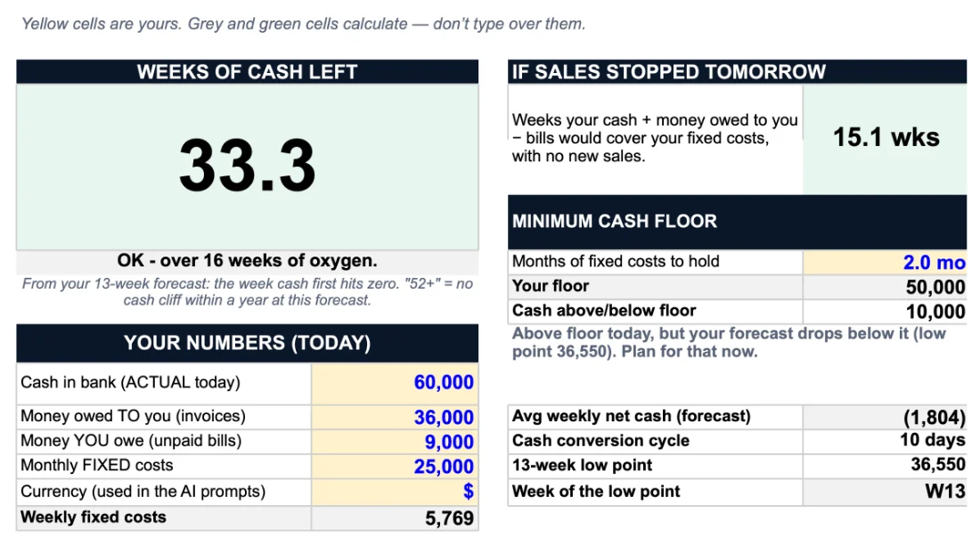Click the IF SALES STOPPED TOMORROW header
Image resolution: width=980 pixels, height=546 pixels.
tap(737, 72)
